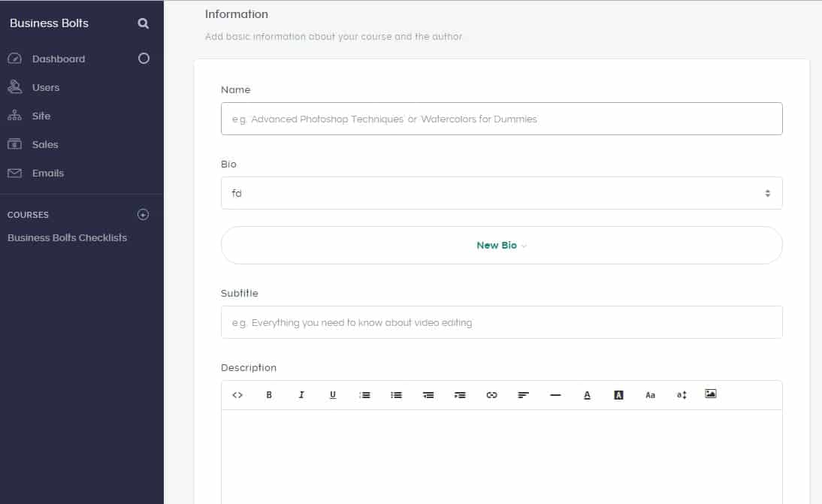
Task: Open the text color picker
Action: 588,395
